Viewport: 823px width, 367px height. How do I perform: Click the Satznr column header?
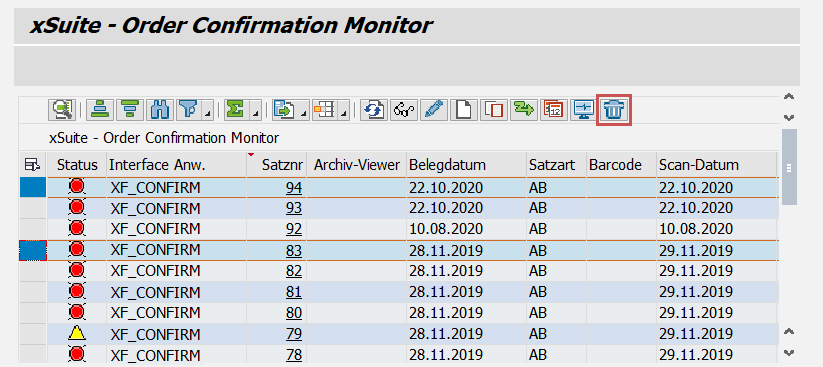tap(277, 165)
